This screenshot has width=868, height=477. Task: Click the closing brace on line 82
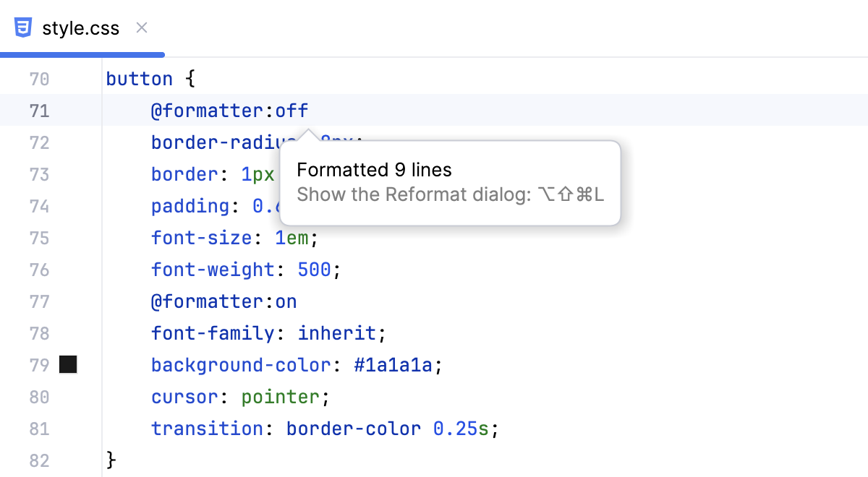tap(111, 460)
